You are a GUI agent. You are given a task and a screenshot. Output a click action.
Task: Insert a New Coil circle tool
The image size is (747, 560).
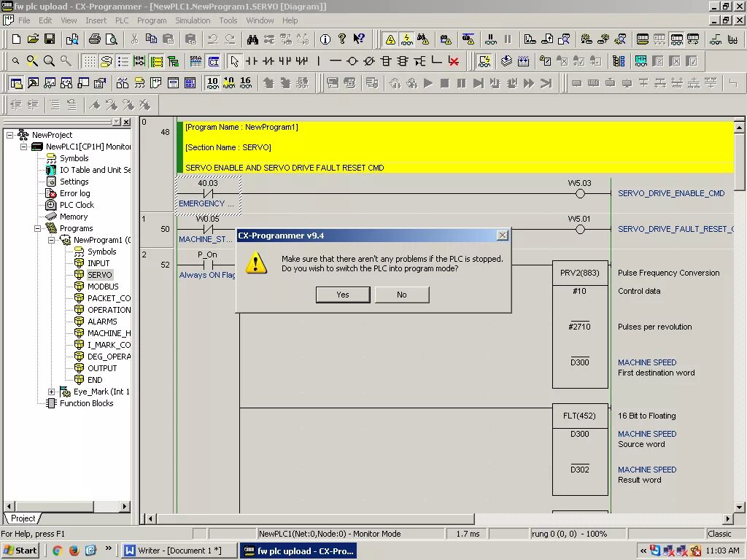click(x=352, y=61)
